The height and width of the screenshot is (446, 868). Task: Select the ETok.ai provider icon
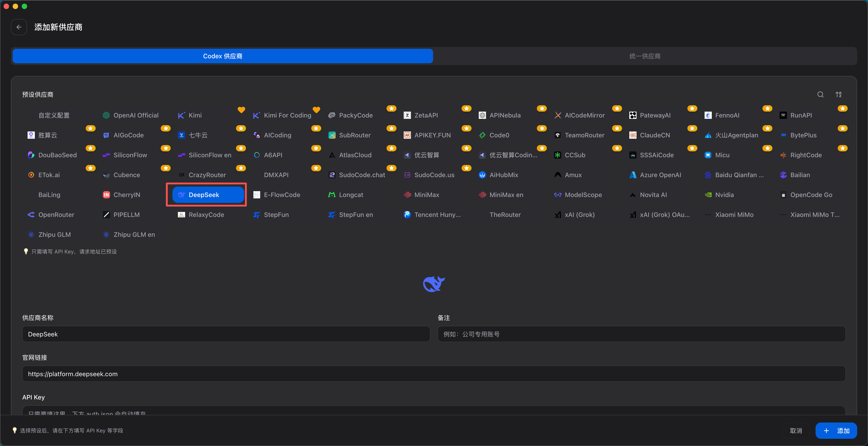point(31,175)
